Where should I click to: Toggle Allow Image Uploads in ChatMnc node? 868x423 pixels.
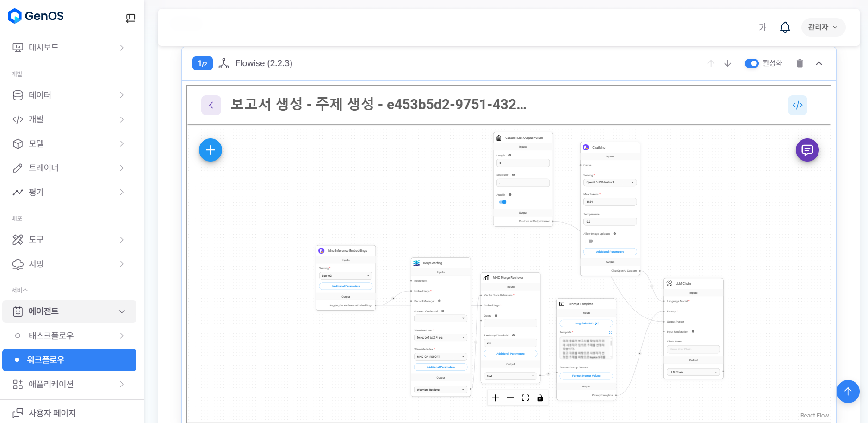point(590,241)
